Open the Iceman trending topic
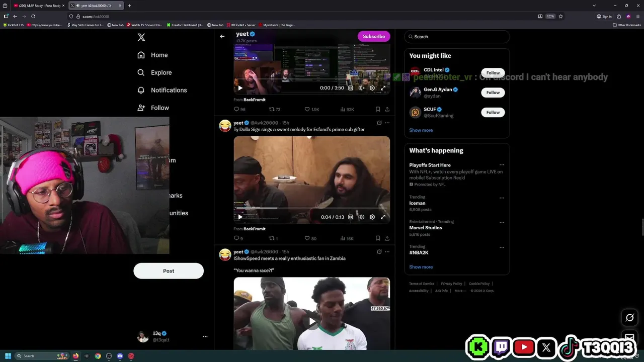Image resolution: width=644 pixels, height=362 pixels. 417,203
